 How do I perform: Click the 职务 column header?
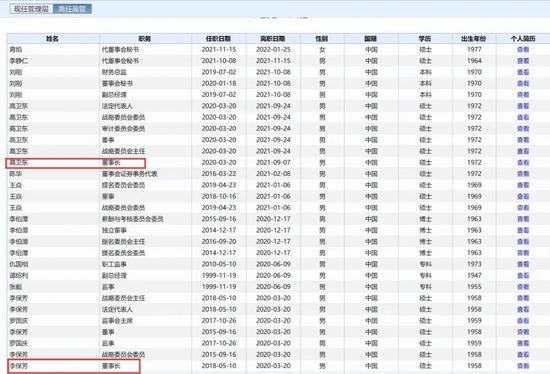pos(145,39)
